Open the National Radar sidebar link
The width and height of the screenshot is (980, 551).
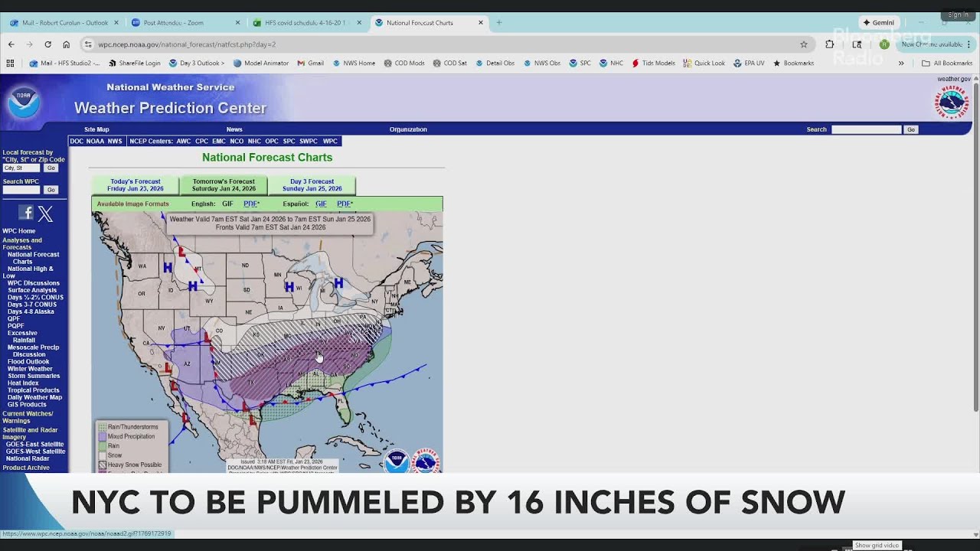pyautogui.click(x=28, y=459)
